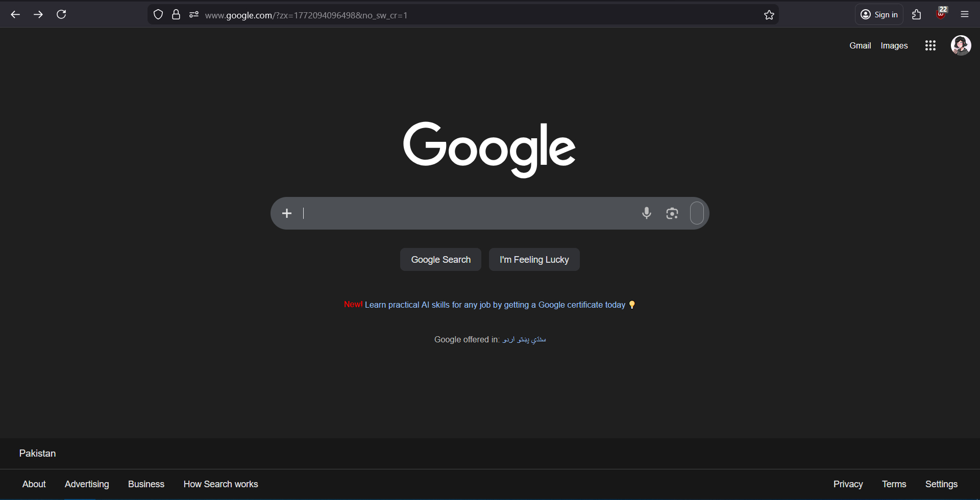
Task: Open the tracking protection shield icon
Action: [158, 15]
